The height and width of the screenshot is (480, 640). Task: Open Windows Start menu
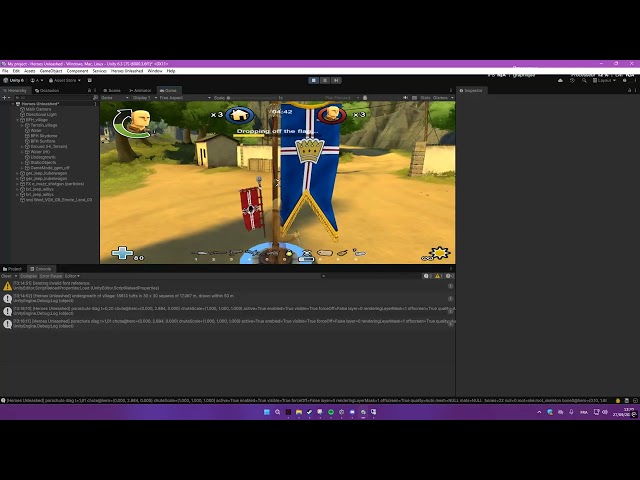(267, 412)
